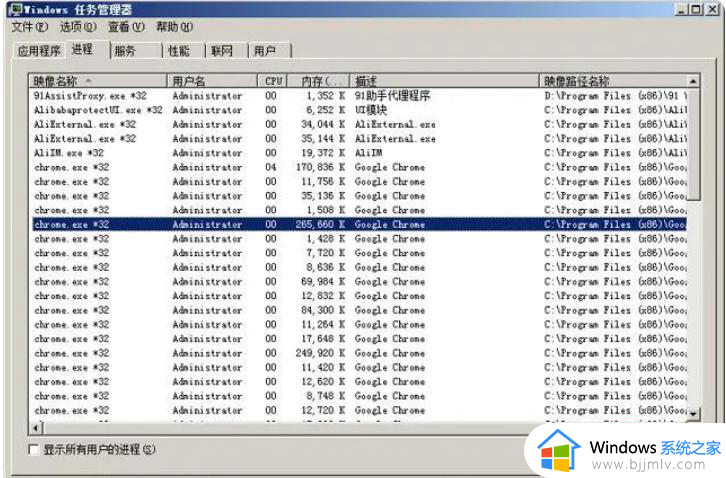Sort by CPU column header
Screen dimensions: 726x478
pyautogui.click(x=272, y=82)
